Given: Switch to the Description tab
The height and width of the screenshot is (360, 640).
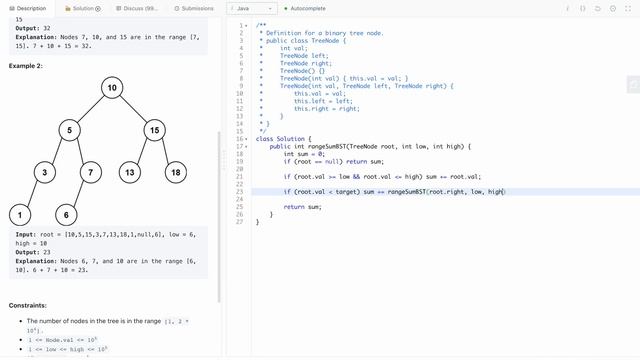Looking at the screenshot, I should click(x=27, y=8).
